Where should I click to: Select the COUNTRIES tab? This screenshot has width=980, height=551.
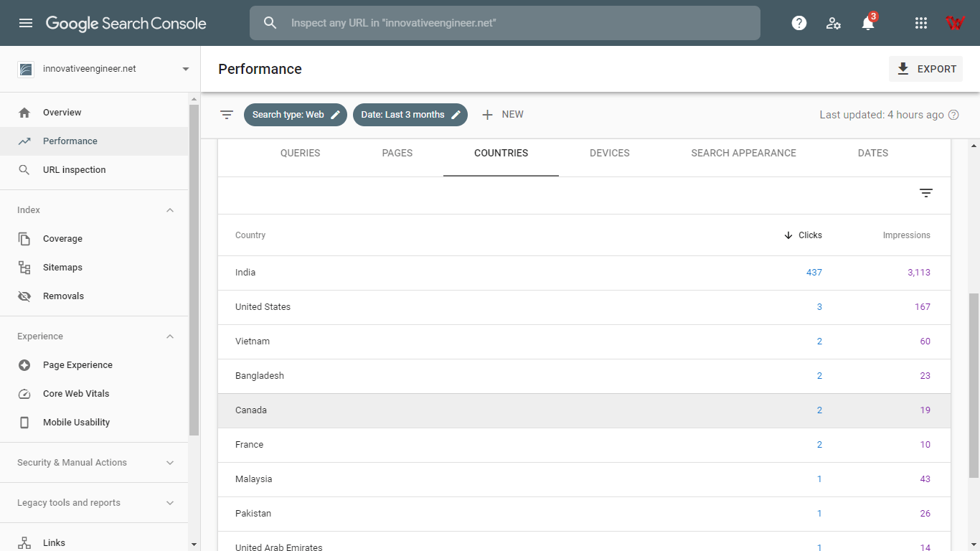pos(501,153)
